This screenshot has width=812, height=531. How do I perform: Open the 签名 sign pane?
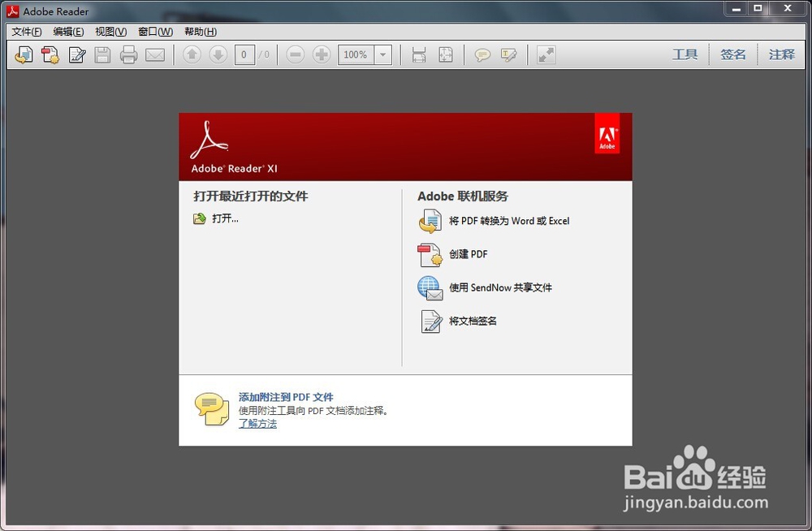[x=732, y=54]
